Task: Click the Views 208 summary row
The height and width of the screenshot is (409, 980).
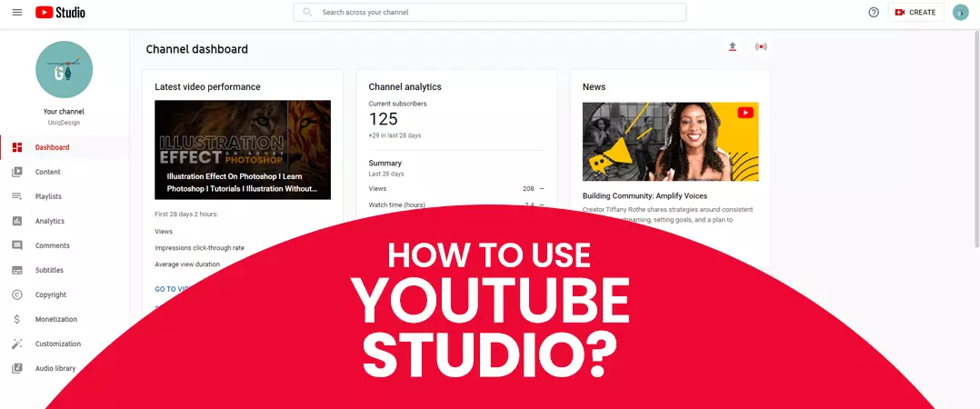Action: (456, 188)
